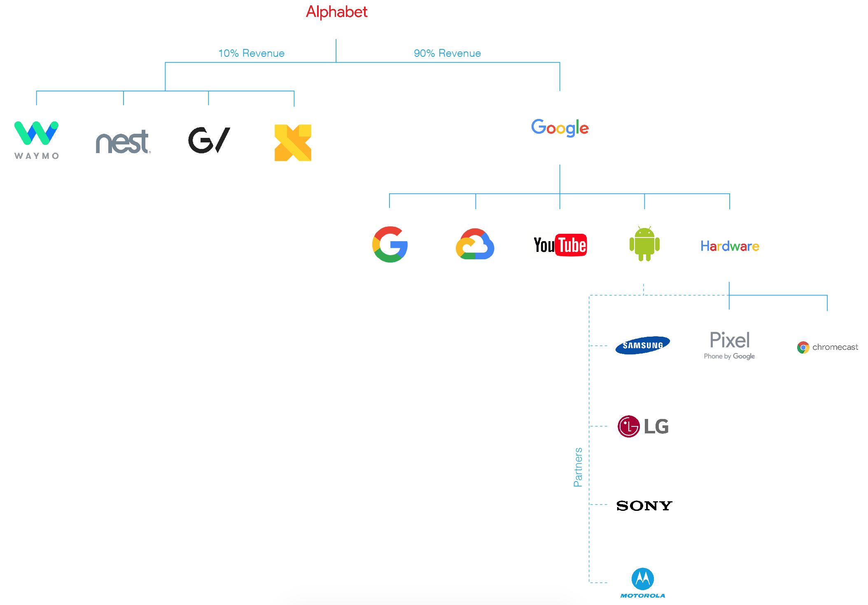The width and height of the screenshot is (868, 605).
Task: Click the Google X logo button
Action: pyautogui.click(x=293, y=140)
